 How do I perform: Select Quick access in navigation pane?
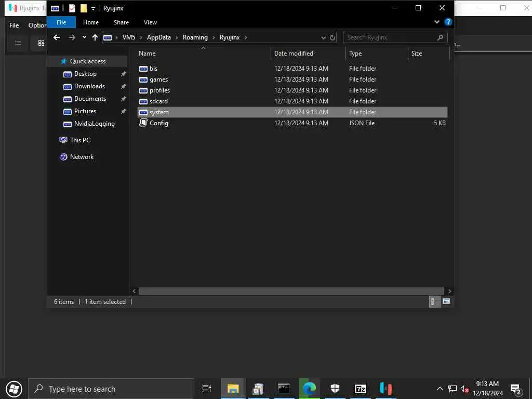[x=87, y=61]
